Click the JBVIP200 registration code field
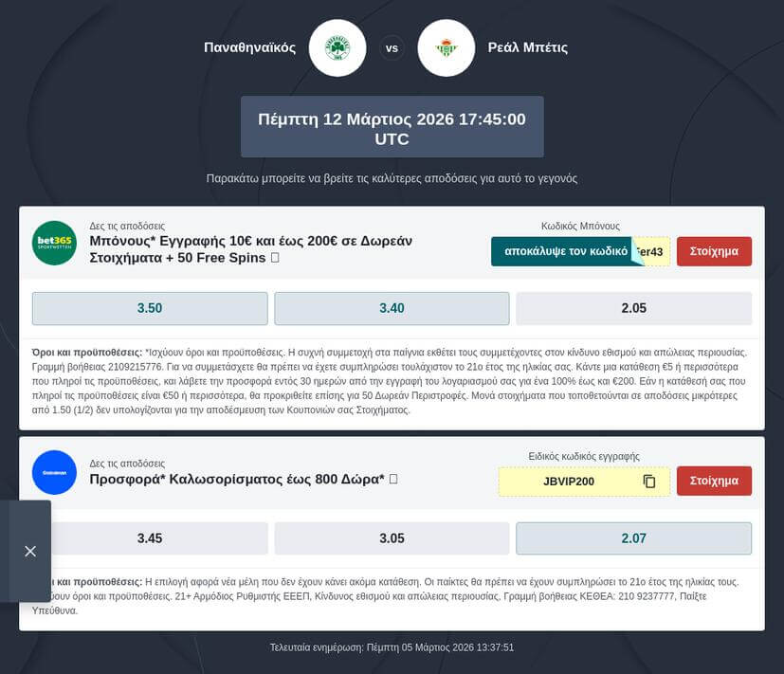 pyautogui.click(x=569, y=482)
